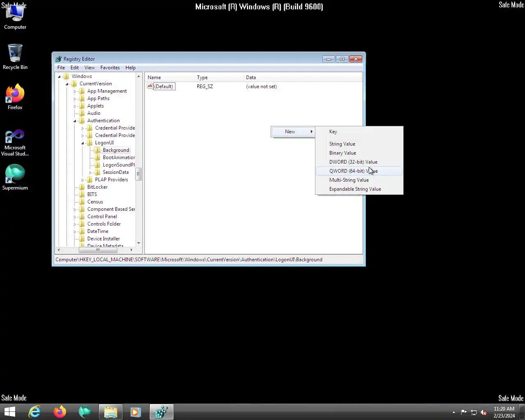Collapse the Authentication tree node
The width and height of the screenshot is (525, 420).
click(x=75, y=121)
